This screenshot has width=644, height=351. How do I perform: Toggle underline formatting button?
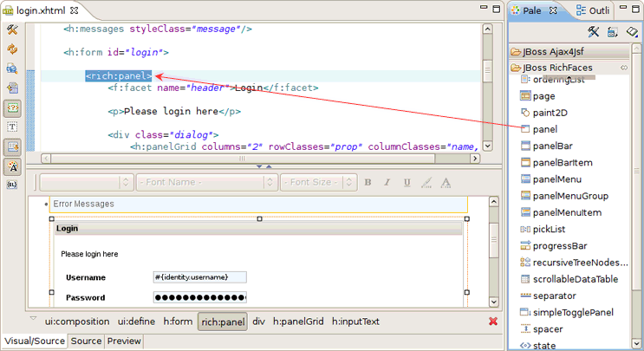coord(407,182)
